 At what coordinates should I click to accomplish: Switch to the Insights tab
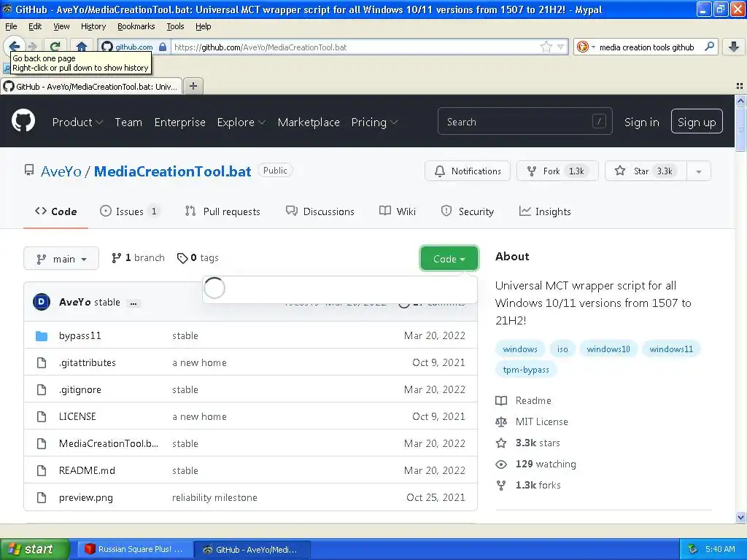[544, 211]
